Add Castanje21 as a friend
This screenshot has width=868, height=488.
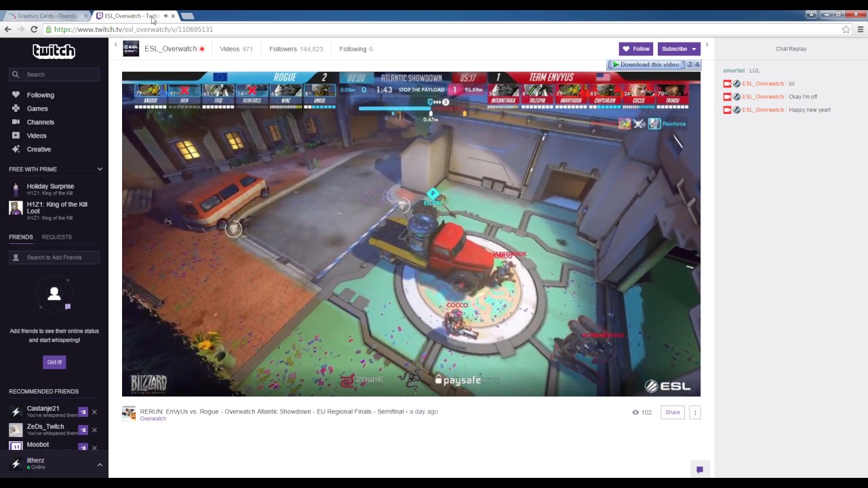[83, 411]
